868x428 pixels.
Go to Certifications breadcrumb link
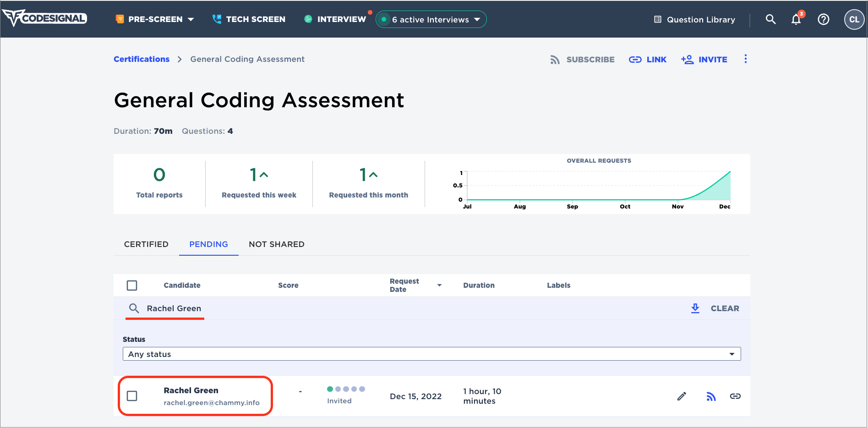(x=142, y=59)
